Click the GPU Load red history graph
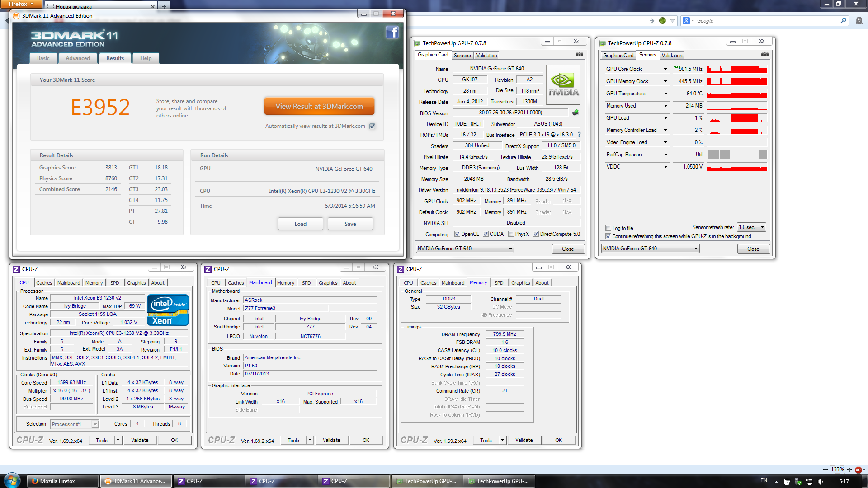 coord(736,118)
